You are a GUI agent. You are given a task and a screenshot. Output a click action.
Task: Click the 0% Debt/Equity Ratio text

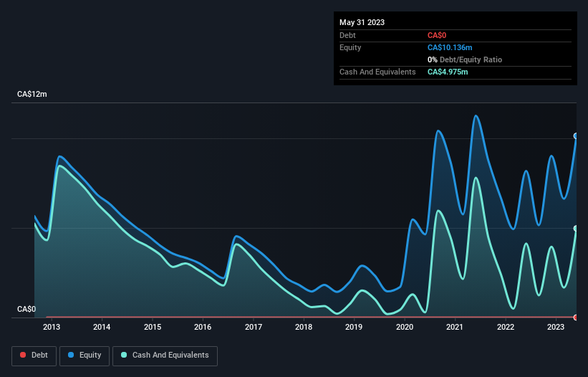[465, 59]
